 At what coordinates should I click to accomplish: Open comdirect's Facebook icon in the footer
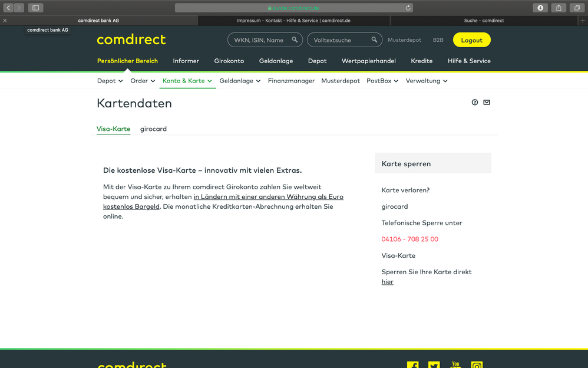pyautogui.click(x=412, y=364)
